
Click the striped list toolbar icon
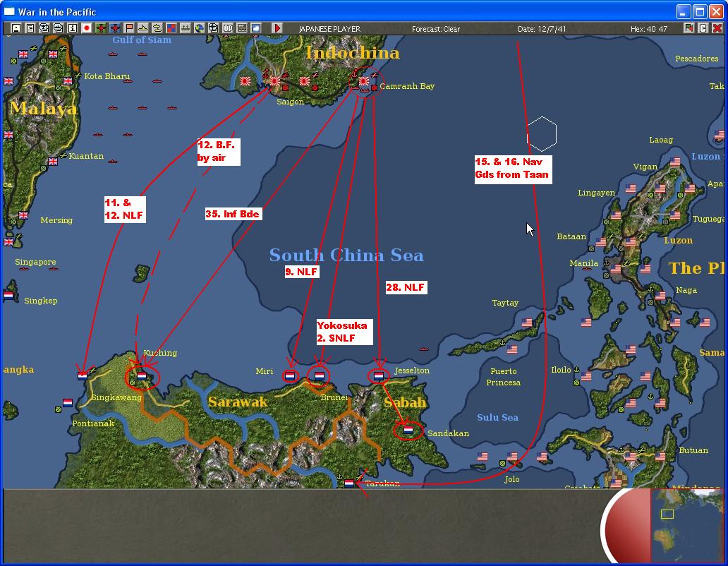coord(242,28)
